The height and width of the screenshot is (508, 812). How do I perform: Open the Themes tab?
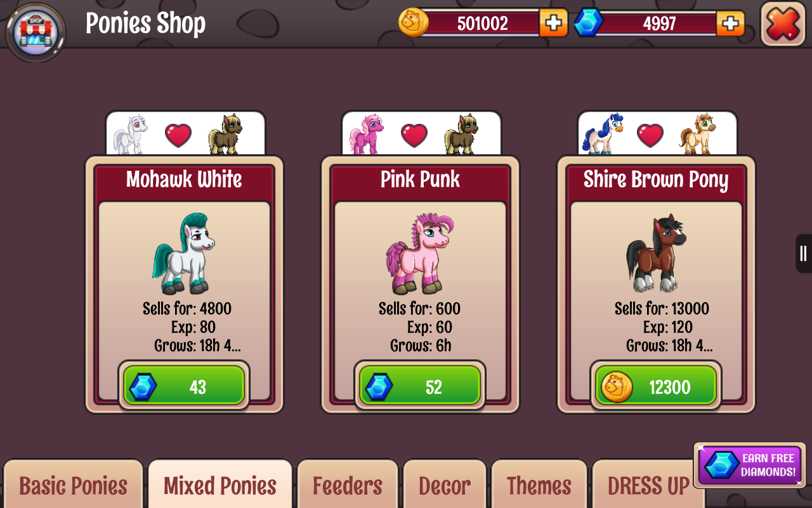(x=539, y=485)
